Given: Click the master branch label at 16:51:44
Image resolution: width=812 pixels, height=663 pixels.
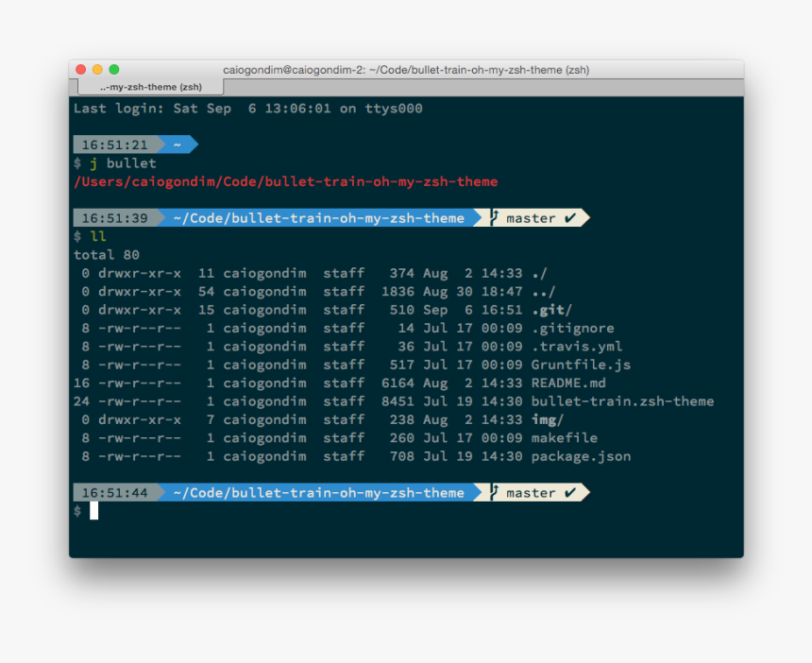Looking at the screenshot, I should (x=531, y=493).
